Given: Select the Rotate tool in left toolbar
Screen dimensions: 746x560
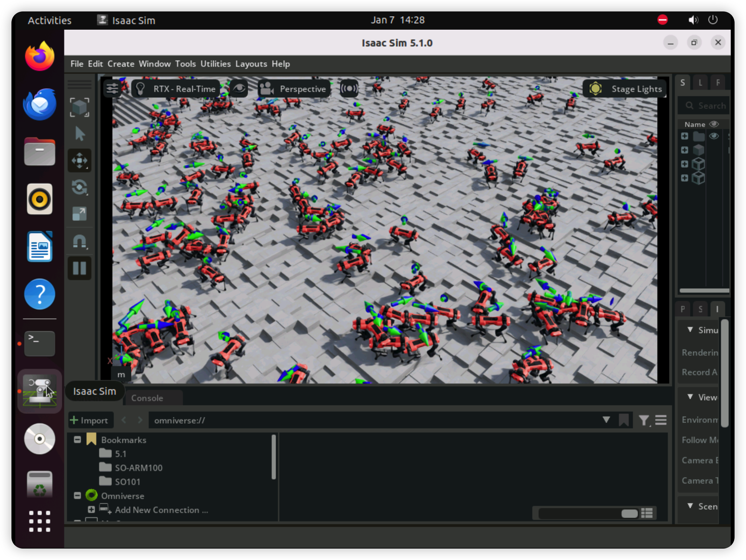Looking at the screenshot, I should (79, 188).
